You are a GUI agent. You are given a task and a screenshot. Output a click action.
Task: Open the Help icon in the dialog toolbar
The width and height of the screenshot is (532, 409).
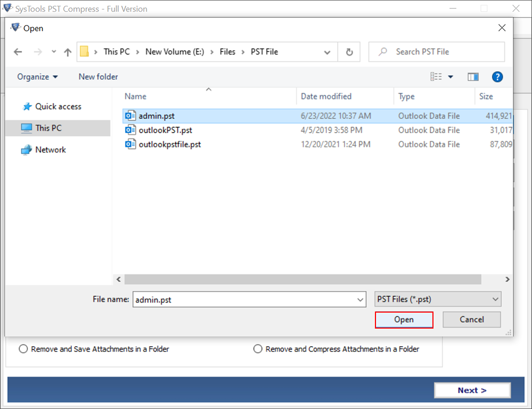tap(497, 77)
